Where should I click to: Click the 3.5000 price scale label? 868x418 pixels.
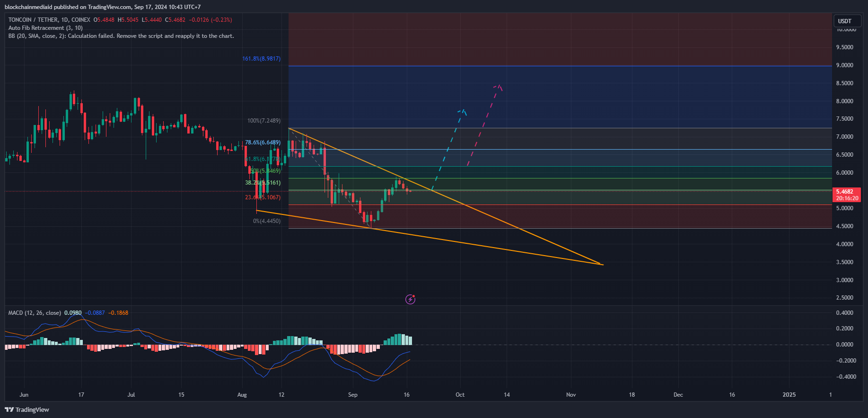pos(845,262)
